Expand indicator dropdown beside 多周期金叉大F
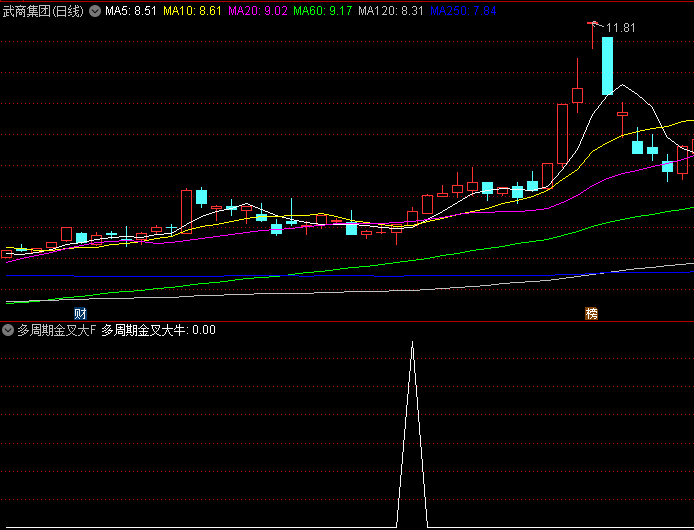This screenshot has width=694, height=530. click(x=8, y=330)
